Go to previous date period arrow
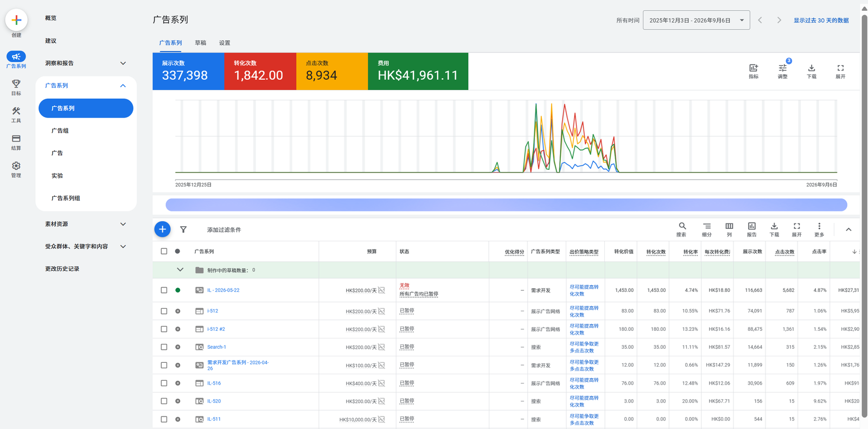The height and width of the screenshot is (429, 868). 760,20
